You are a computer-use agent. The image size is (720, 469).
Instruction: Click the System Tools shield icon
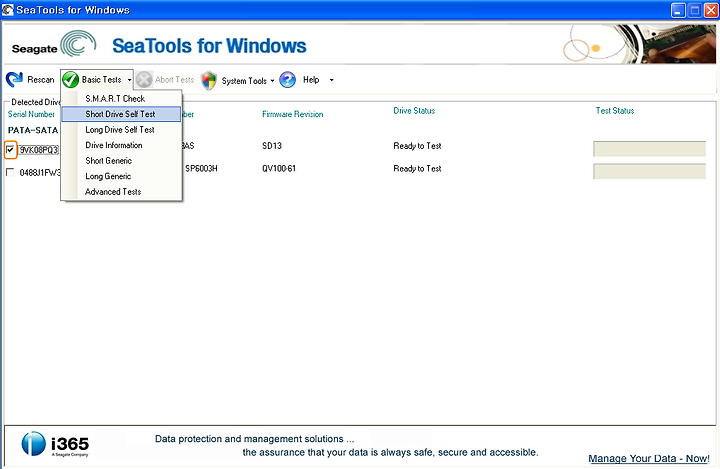click(x=209, y=80)
